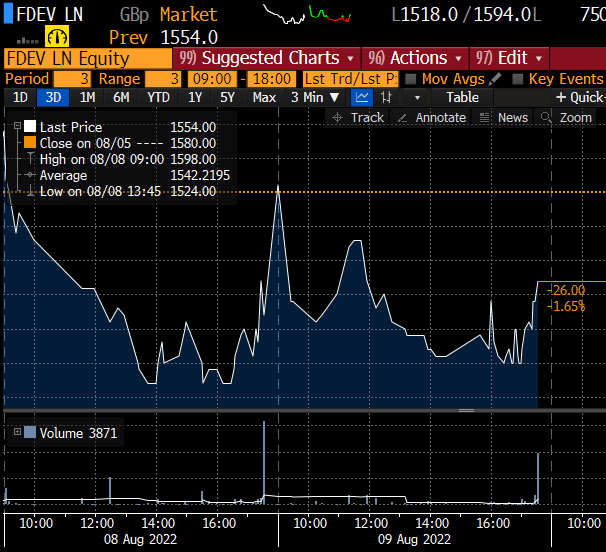Screen dimensions: 606x552
Task: Click the yellow gauge icon near Prev
Action: pyautogui.click(x=57, y=37)
